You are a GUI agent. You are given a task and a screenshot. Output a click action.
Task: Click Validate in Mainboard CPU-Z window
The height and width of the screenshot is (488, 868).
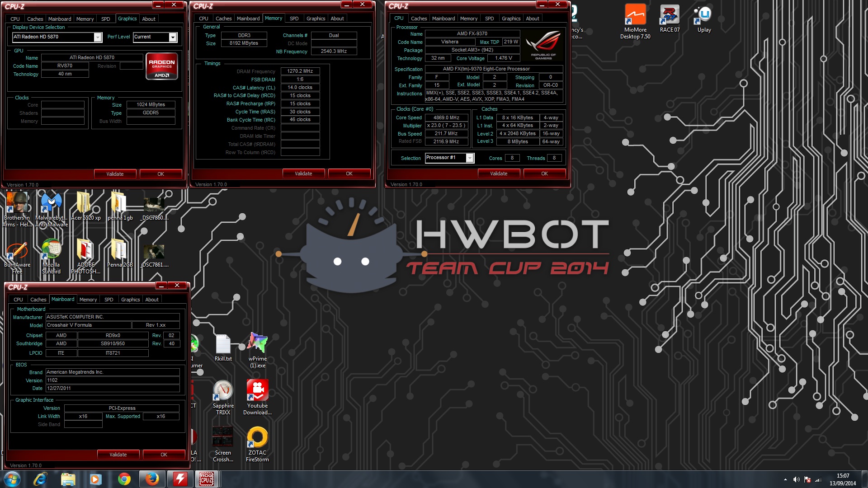[x=118, y=455]
